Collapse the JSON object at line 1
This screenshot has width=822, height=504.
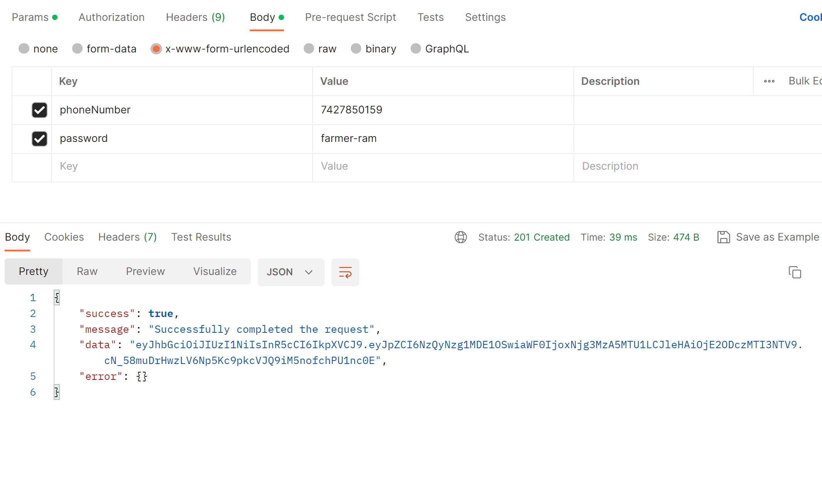point(56,297)
